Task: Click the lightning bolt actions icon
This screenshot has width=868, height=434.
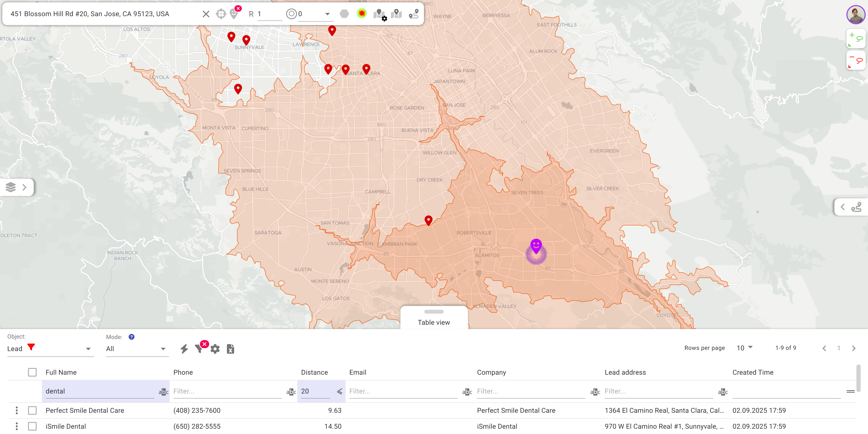Action: (x=184, y=349)
